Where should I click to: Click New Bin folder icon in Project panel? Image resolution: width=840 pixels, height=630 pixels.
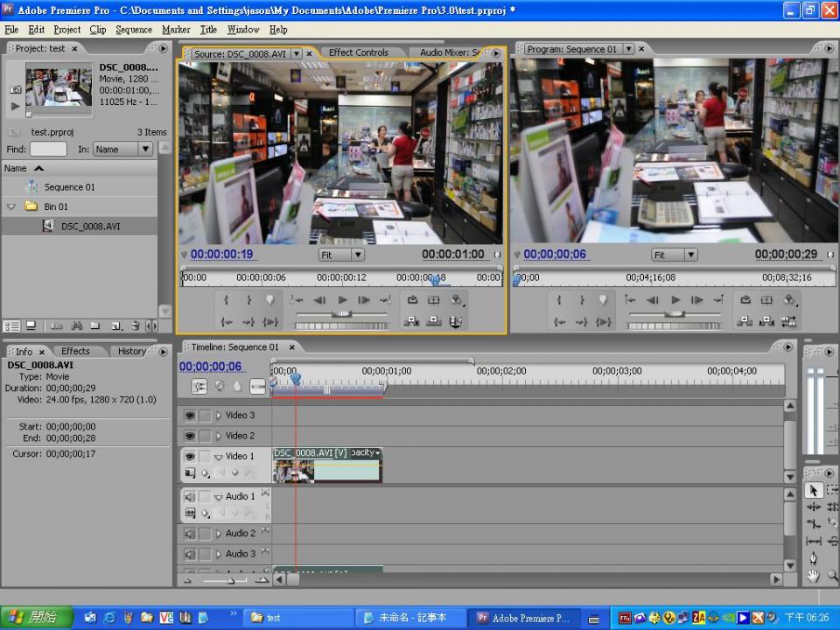(x=96, y=325)
